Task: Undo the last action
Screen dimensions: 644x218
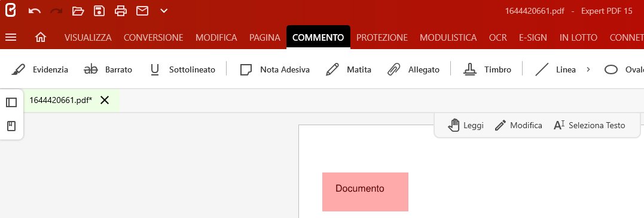Action: pos(35,11)
